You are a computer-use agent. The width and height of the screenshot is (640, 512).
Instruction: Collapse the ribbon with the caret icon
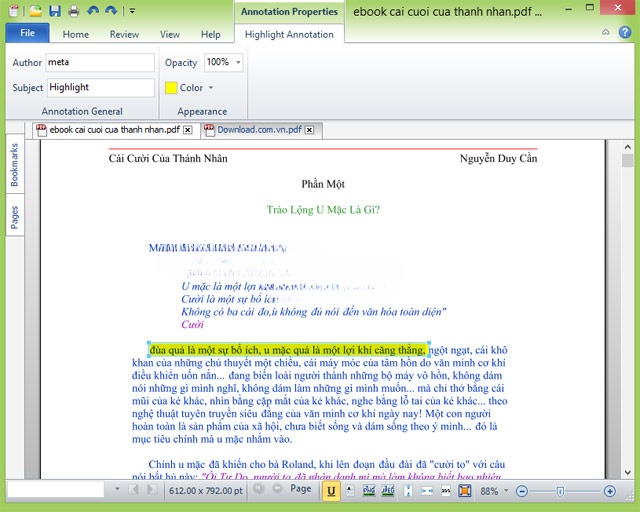606,32
